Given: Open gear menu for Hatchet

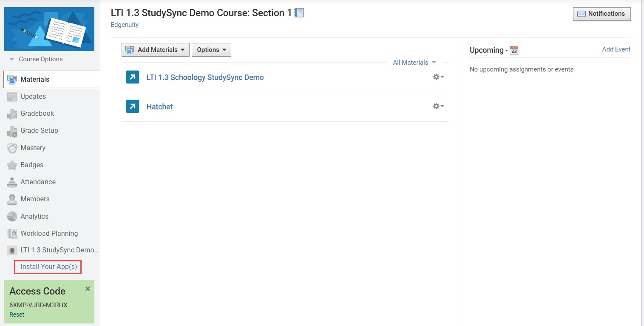Looking at the screenshot, I should point(438,106).
